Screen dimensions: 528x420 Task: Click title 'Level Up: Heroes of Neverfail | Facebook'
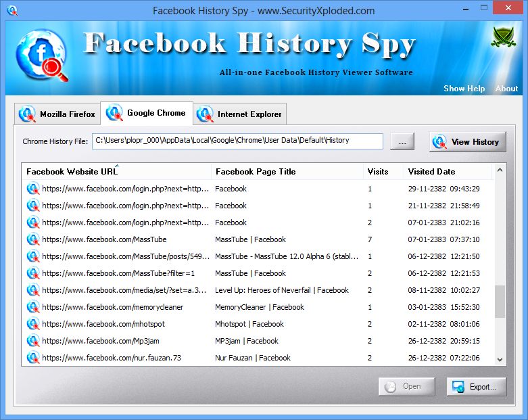(282, 290)
